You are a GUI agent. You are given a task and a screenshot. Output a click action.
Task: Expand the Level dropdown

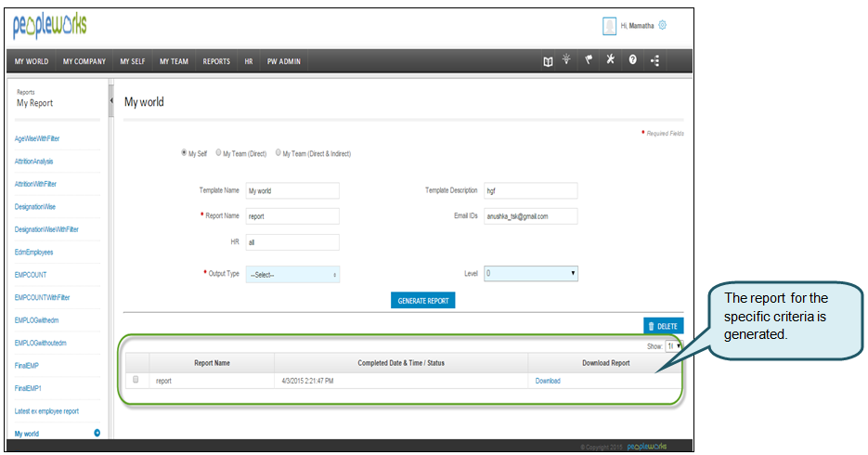click(531, 274)
